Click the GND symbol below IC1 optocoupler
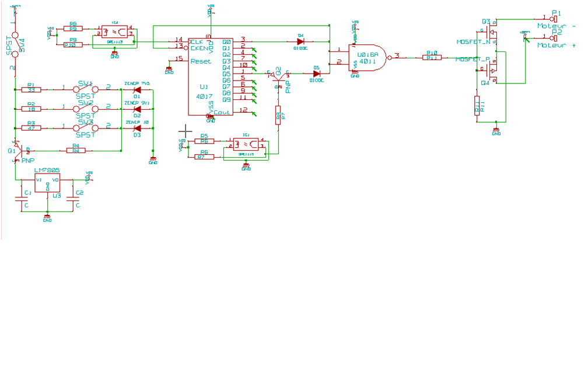 (x=246, y=167)
